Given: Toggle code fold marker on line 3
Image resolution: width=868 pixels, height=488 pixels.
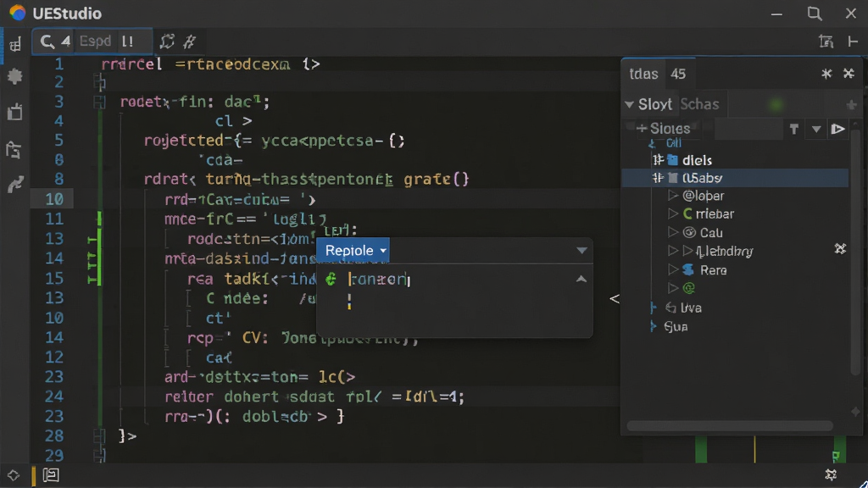Looking at the screenshot, I should click(x=100, y=102).
